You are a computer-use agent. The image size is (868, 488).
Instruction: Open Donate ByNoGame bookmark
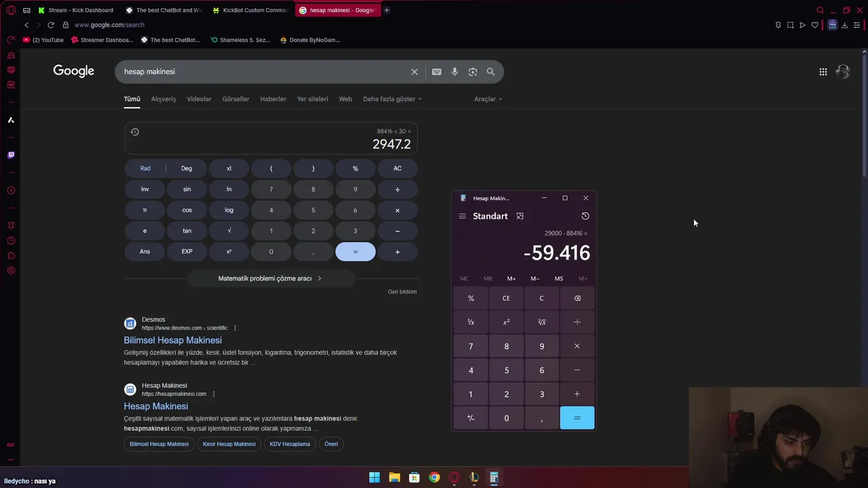(310, 40)
